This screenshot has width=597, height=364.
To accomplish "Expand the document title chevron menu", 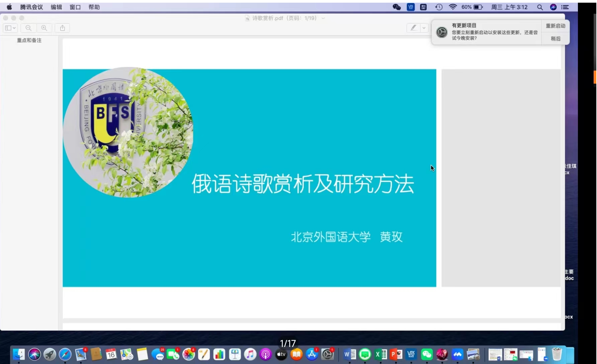I will click(x=323, y=18).
